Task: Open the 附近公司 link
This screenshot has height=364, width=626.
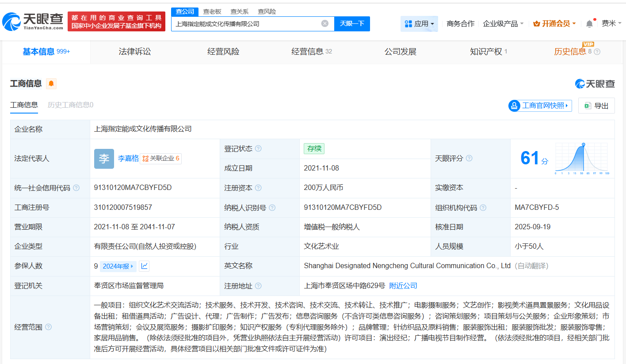Action: [x=403, y=286]
